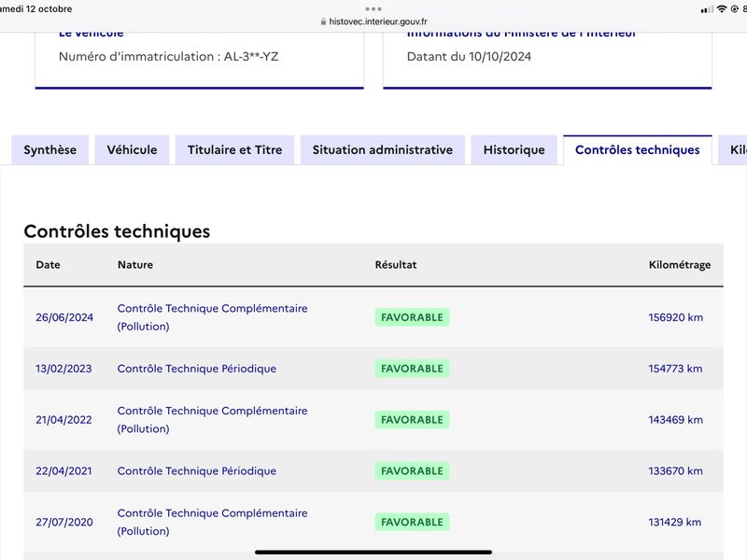
Task: Click the Contrôles techniques section heading
Action: [117, 231]
